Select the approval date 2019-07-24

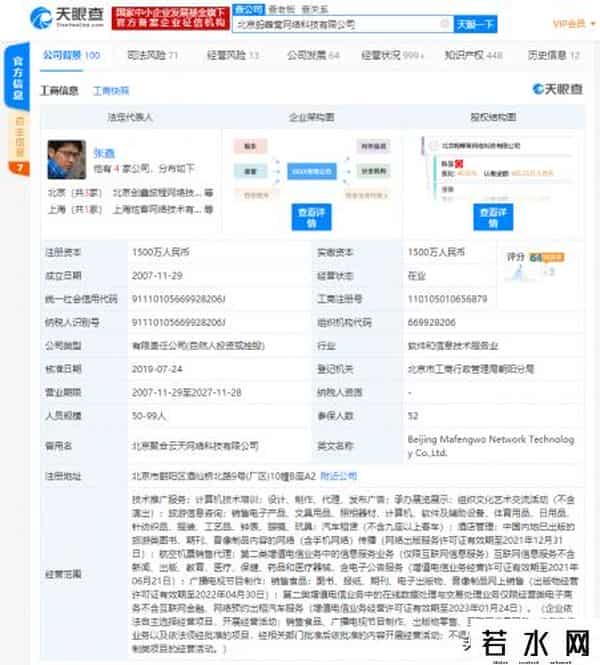(157, 369)
